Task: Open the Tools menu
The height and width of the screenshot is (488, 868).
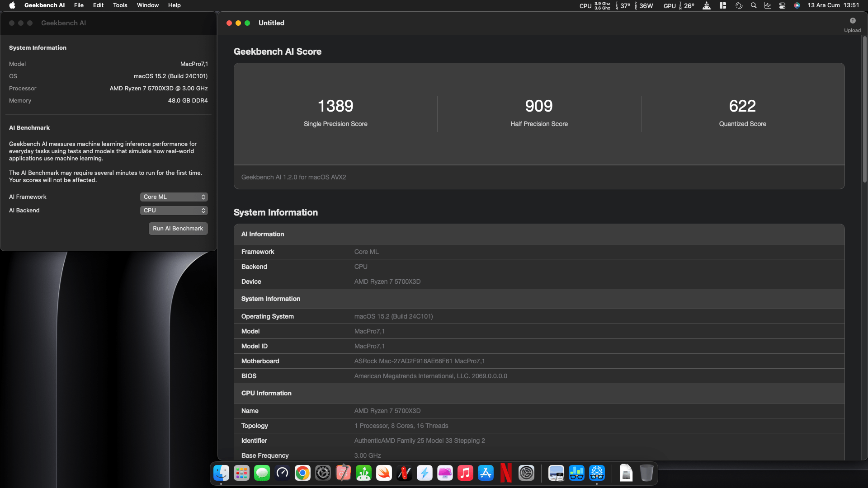Action: [x=120, y=5]
